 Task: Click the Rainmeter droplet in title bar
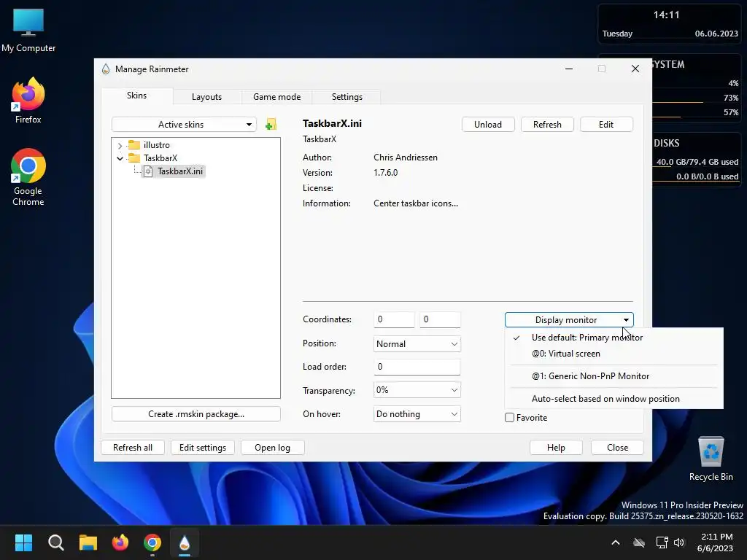click(x=106, y=69)
